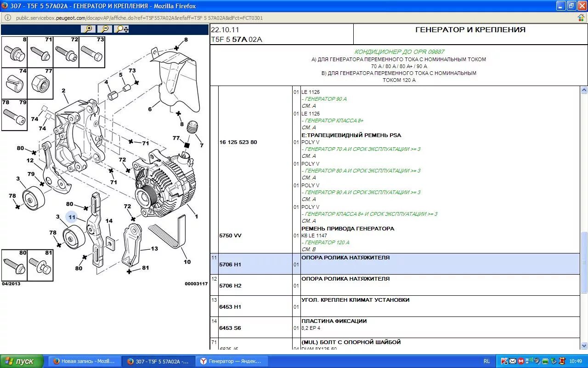This screenshot has height=368, width=588.
Task: Click callout 14 plate in diagram
Action: (109, 221)
